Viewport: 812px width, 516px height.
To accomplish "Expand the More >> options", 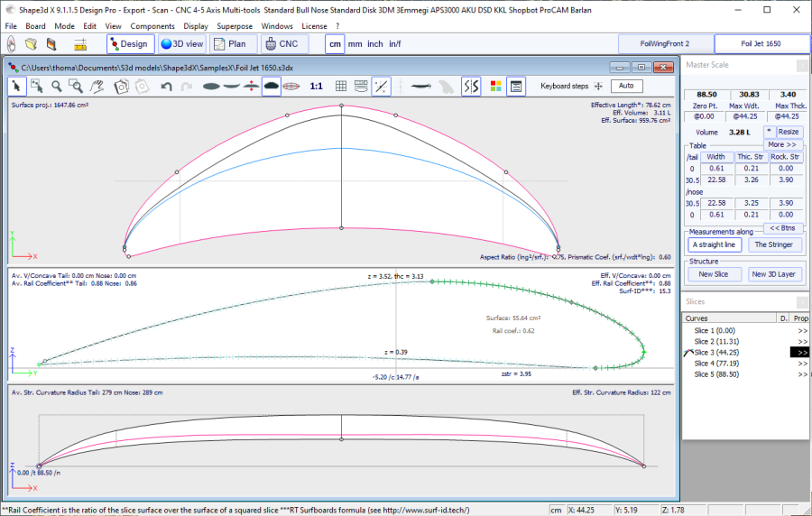I will tap(781, 144).
